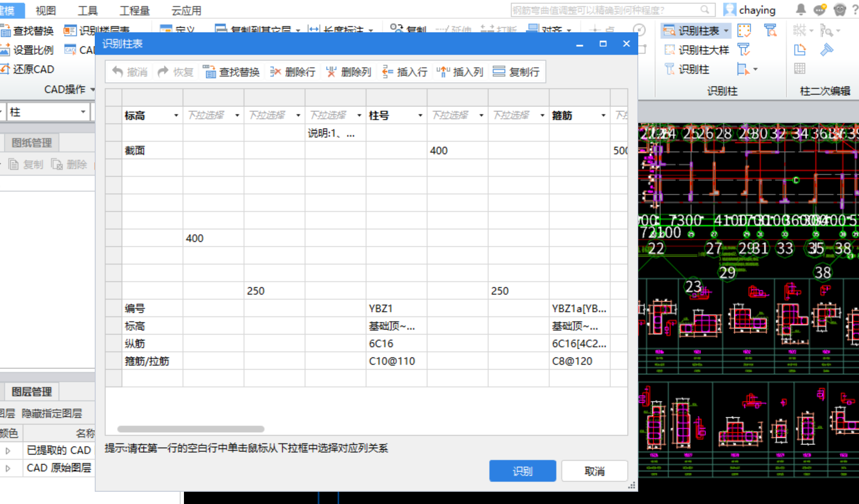Viewport: 859px width, 504px height.
Task: Select the 说明:1、... cell
Action: pyautogui.click(x=335, y=133)
